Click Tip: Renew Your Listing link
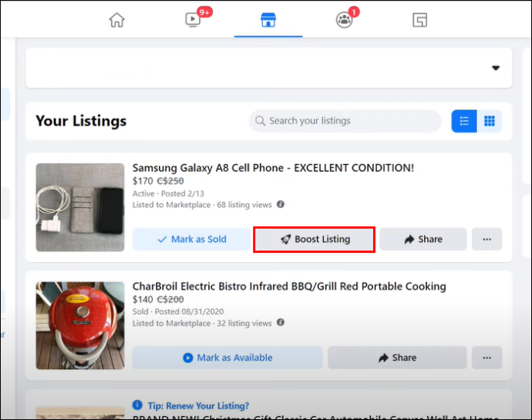532x420 pixels. pos(198,405)
